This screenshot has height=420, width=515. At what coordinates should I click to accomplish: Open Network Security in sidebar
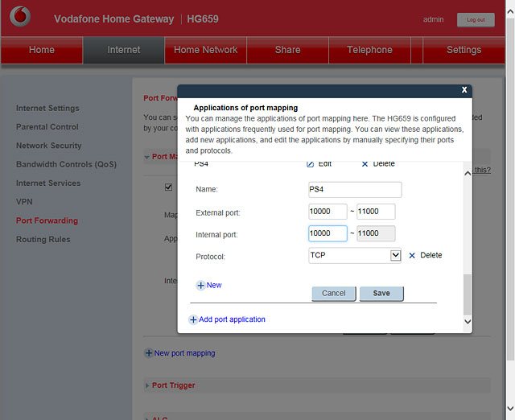48,146
